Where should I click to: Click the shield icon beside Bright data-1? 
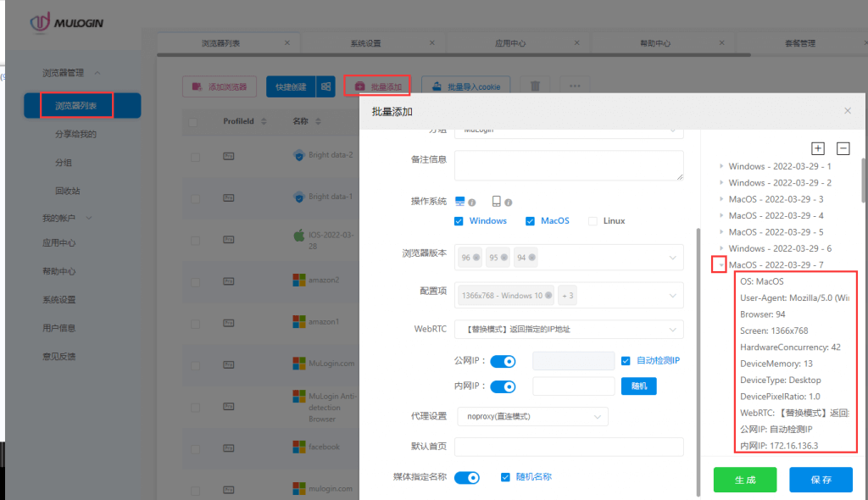tap(299, 197)
